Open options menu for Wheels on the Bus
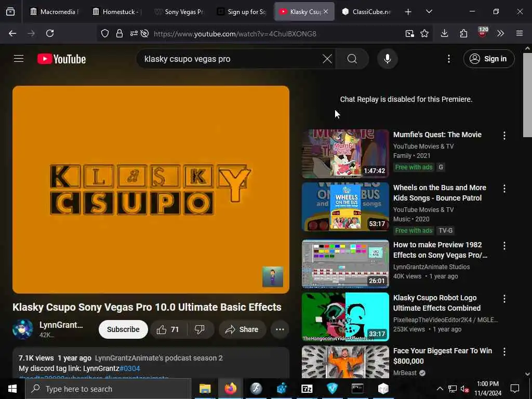Image resolution: width=532 pixels, height=399 pixels. [x=504, y=189]
